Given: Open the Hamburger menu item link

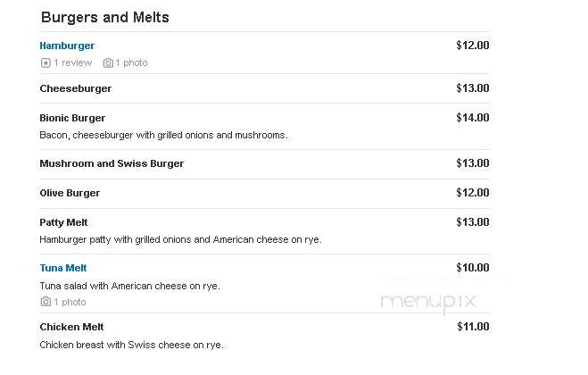Looking at the screenshot, I should tap(67, 46).
